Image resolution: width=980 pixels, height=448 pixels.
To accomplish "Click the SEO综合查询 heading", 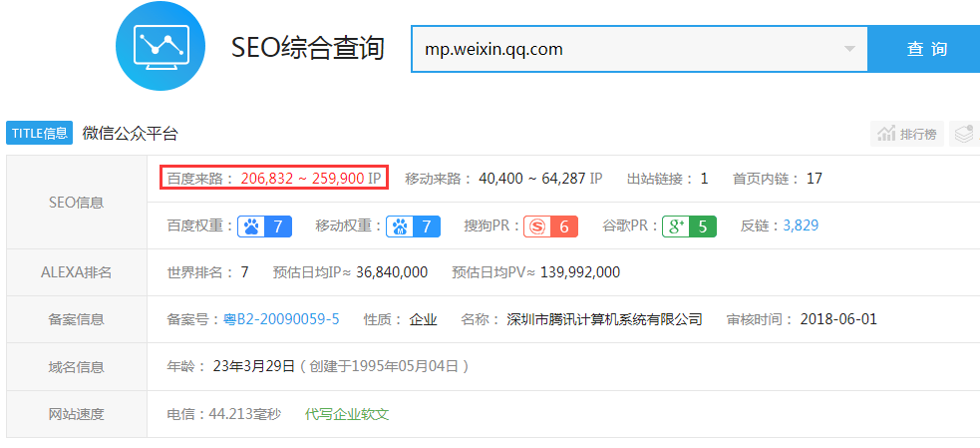I will pos(307,48).
